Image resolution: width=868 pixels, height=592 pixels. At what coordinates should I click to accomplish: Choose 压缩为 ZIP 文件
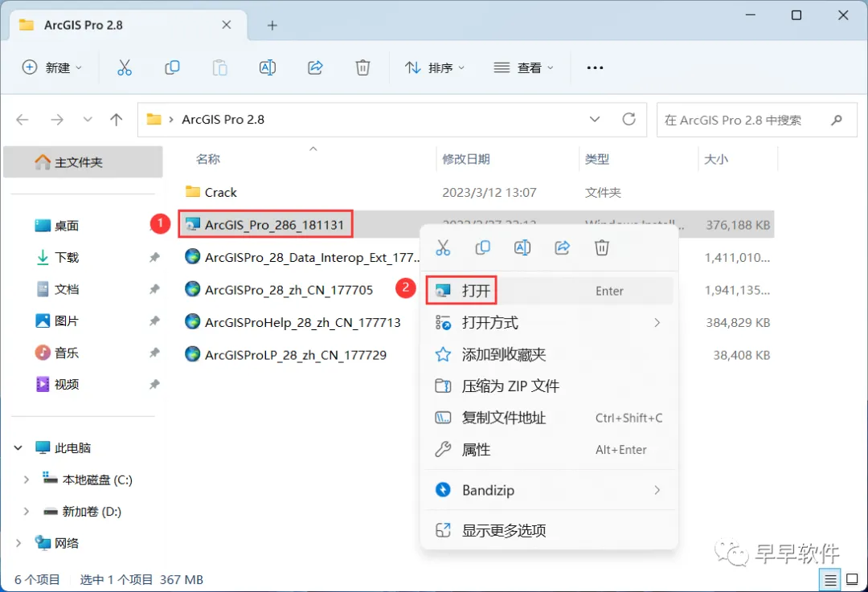(x=549, y=386)
